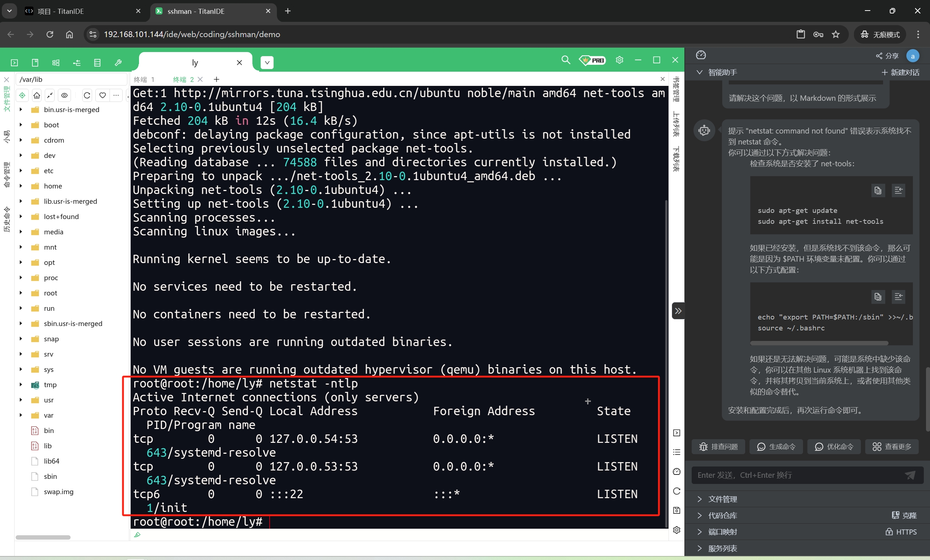Open 历史命令 vertical tab on left
Viewport: 930px width, 560px height.
pos(7,219)
